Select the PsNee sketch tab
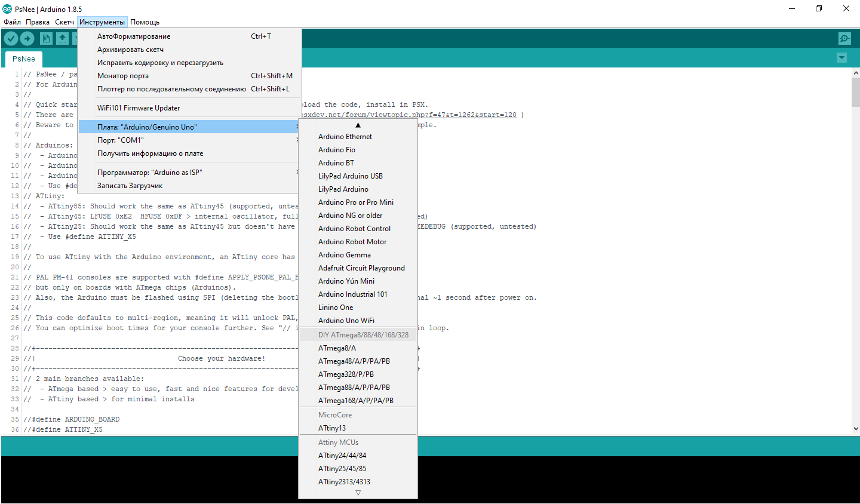The width and height of the screenshot is (860, 504). 24,59
